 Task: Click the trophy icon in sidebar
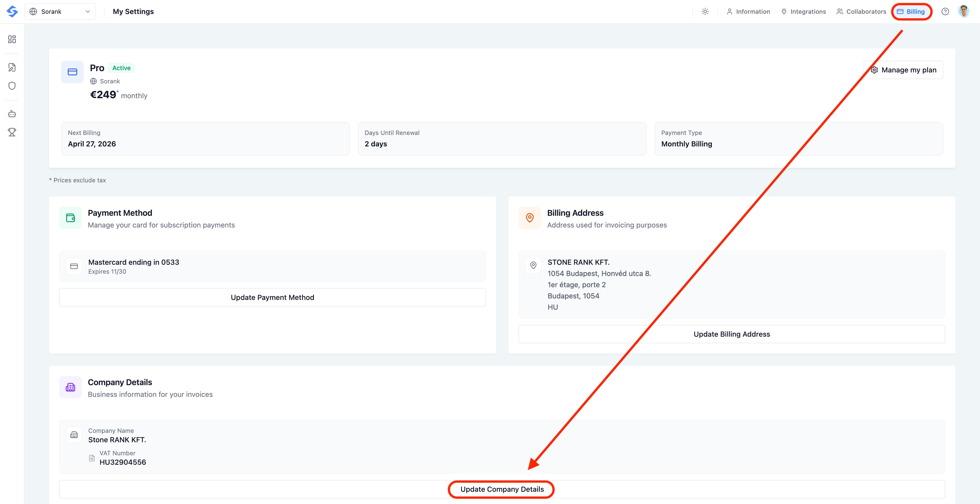point(12,132)
